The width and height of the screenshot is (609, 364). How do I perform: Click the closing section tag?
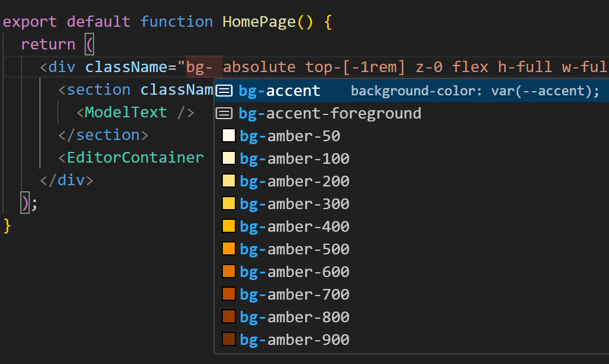tap(103, 135)
